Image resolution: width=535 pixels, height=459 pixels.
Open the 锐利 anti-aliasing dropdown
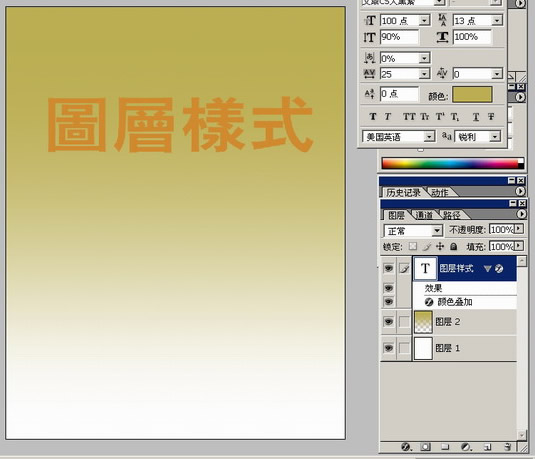click(x=494, y=137)
